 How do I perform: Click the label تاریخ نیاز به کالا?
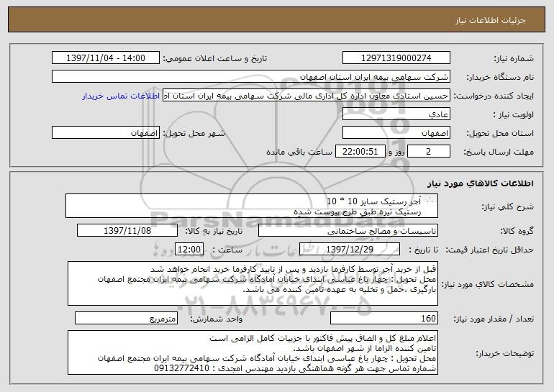(214, 231)
